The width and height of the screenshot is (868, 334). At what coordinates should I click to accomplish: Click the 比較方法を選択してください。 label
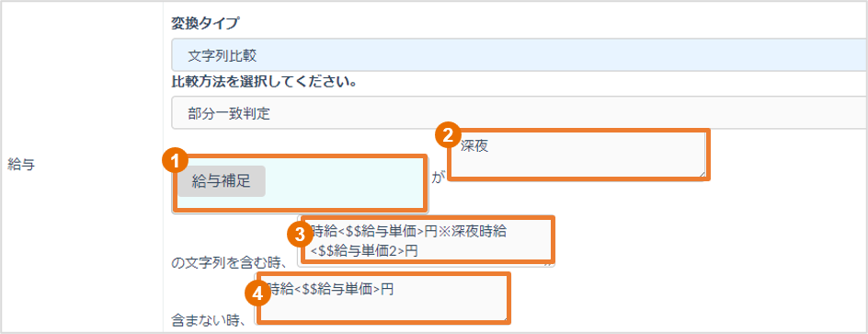click(264, 83)
